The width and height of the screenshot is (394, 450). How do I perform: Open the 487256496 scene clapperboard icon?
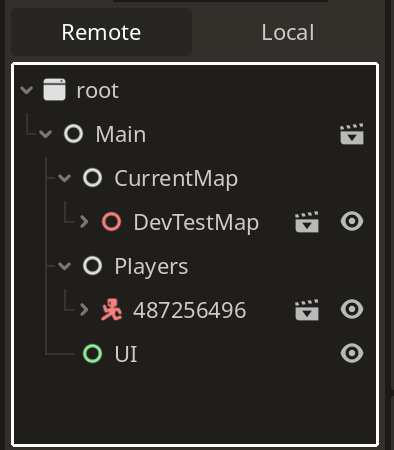click(x=307, y=310)
